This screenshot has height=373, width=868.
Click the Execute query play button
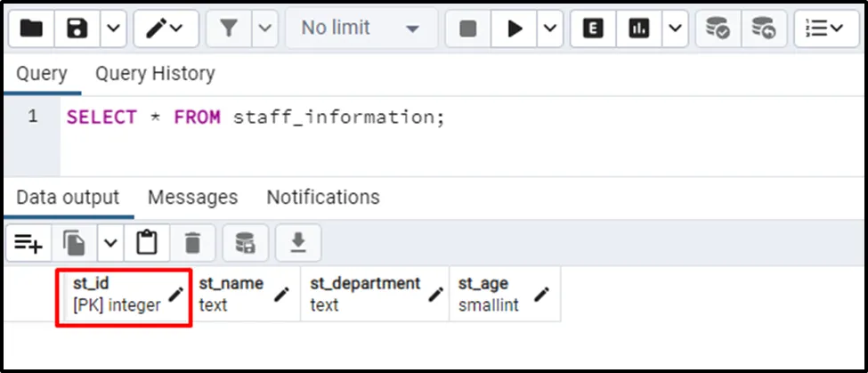(515, 28)
